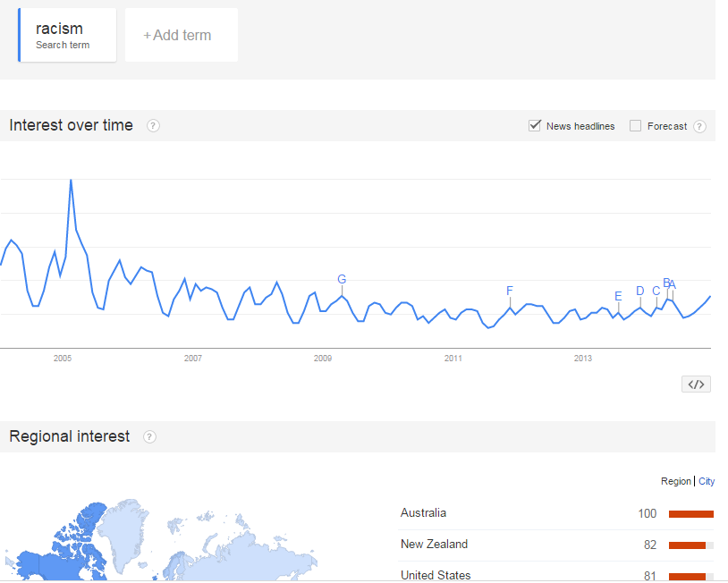Switch to the Region view
The image size is (728, 583).
click(x=675, y=481)
